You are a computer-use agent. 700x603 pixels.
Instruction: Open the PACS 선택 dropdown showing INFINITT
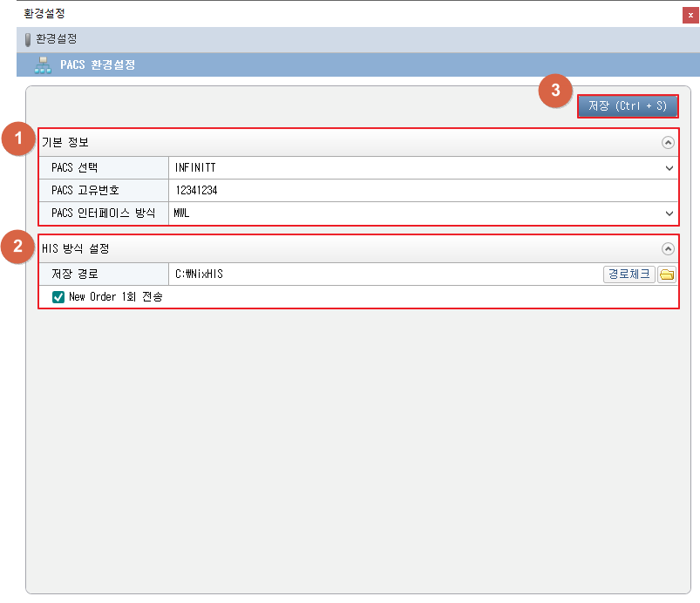point(423,168)
